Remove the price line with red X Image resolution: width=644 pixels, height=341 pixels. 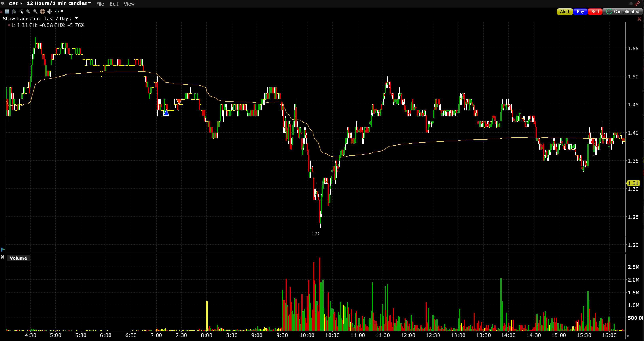click(9, 25)
